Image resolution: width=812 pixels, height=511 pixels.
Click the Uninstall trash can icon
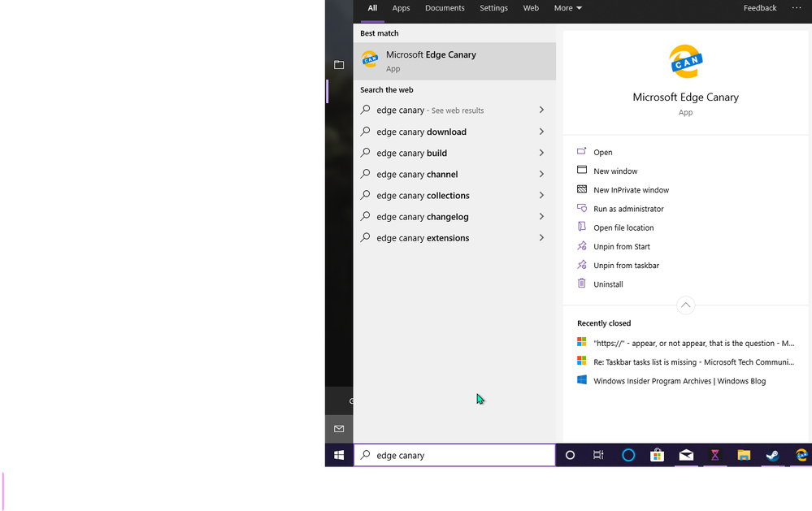point(581,284)
